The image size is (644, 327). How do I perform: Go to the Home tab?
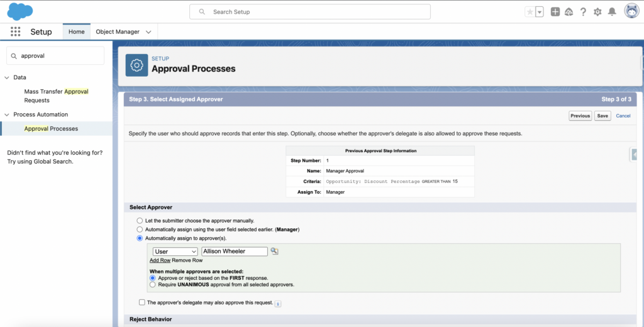[x=76, y=31]
